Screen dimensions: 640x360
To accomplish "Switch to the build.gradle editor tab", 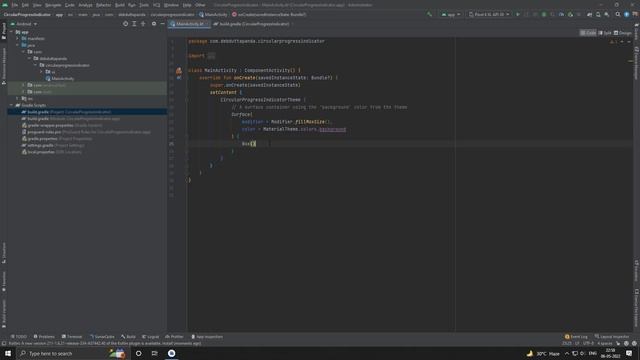I will pos(253,24).
